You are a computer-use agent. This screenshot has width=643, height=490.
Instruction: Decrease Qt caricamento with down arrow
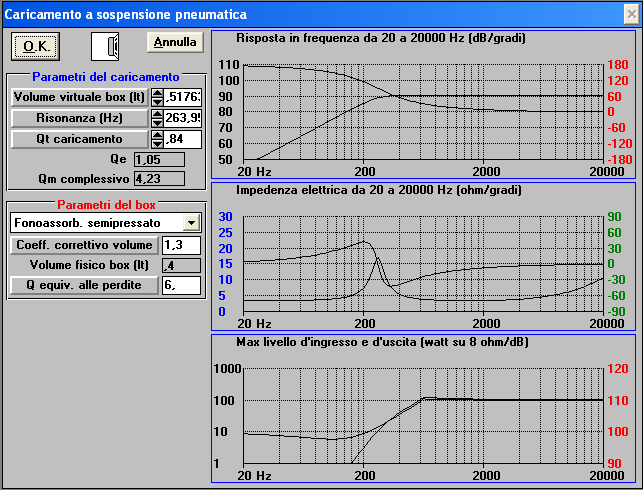(x=157, y=144)
